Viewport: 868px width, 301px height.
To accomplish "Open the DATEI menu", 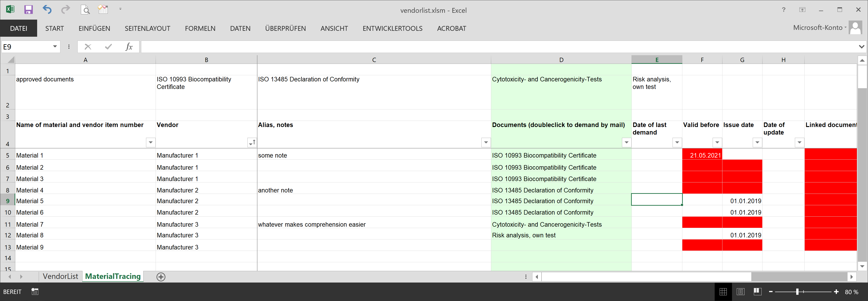I will pos(20,28).
